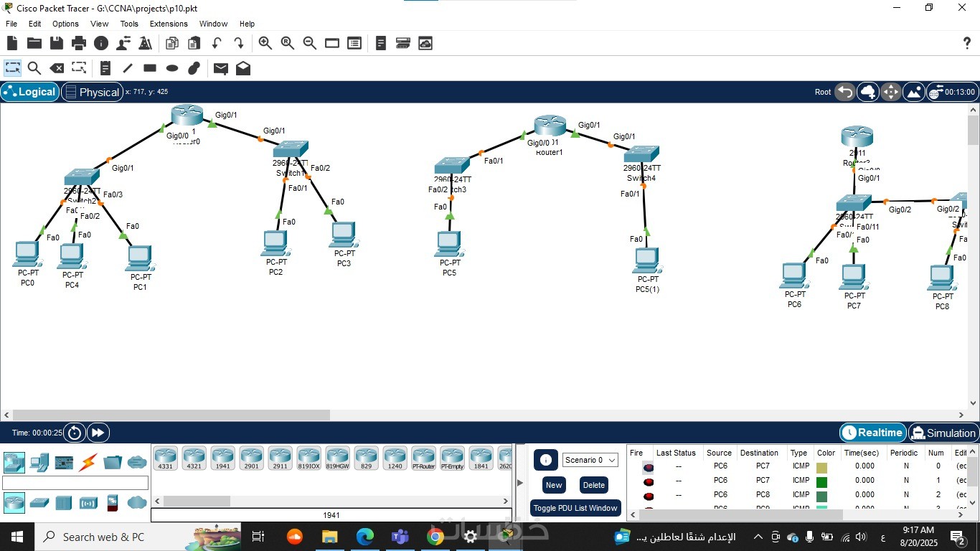Fire the first PC6 to PC7 PDU

point(649,467)
